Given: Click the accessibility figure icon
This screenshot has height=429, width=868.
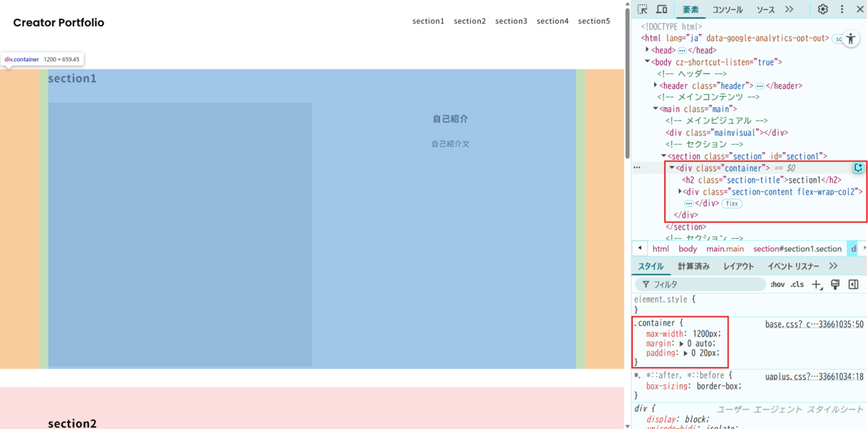Looking at the screenshot, I should [850, 39].
